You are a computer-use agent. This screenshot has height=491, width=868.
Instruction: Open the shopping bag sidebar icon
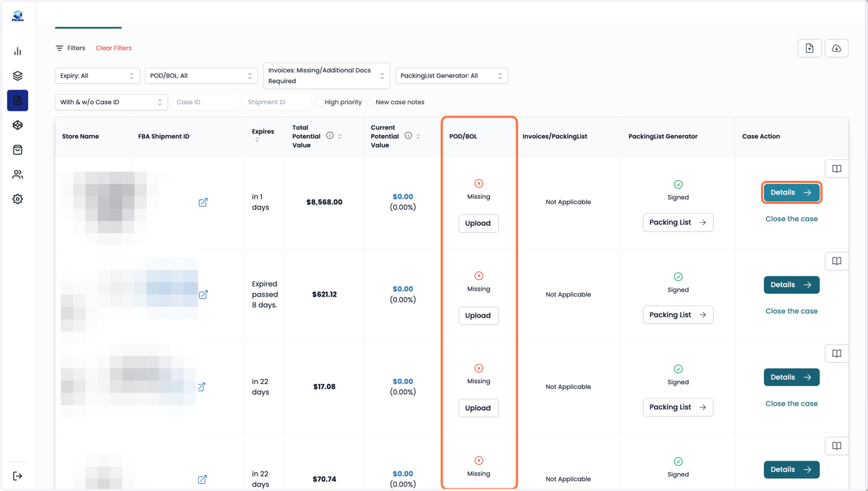click(x=17, y=150)
